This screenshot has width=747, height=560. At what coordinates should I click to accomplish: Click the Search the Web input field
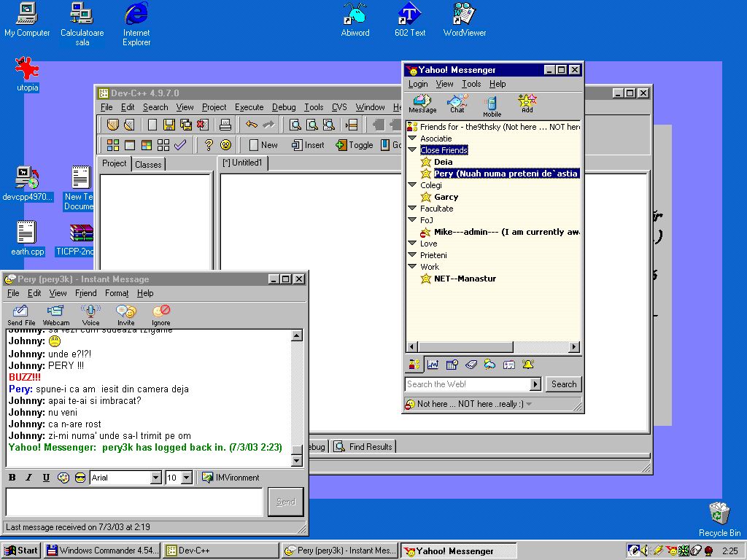pyautogui.click(x=468, y=384)
